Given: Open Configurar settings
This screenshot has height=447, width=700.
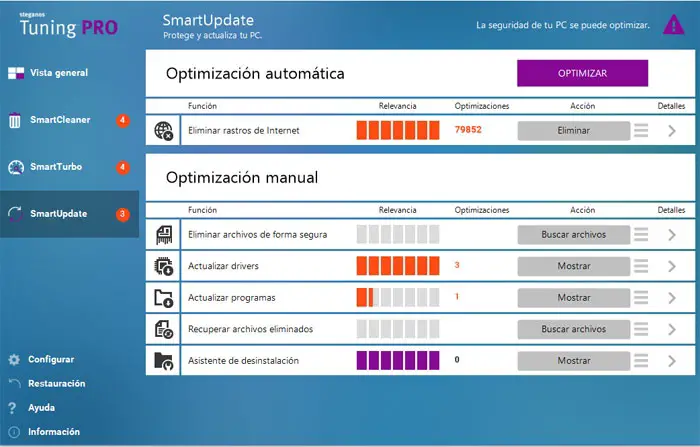Looking at the screenshot, I should [x=51, y=359].
